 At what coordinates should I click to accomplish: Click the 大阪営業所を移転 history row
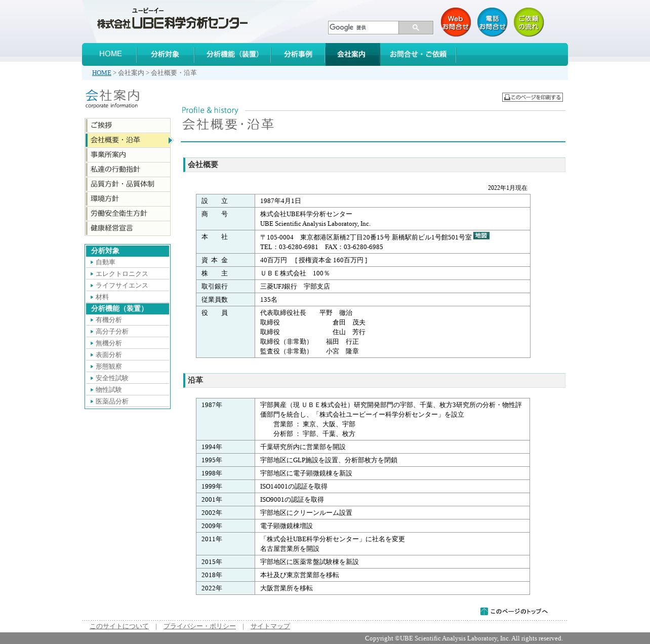click(x=363, y=588)
